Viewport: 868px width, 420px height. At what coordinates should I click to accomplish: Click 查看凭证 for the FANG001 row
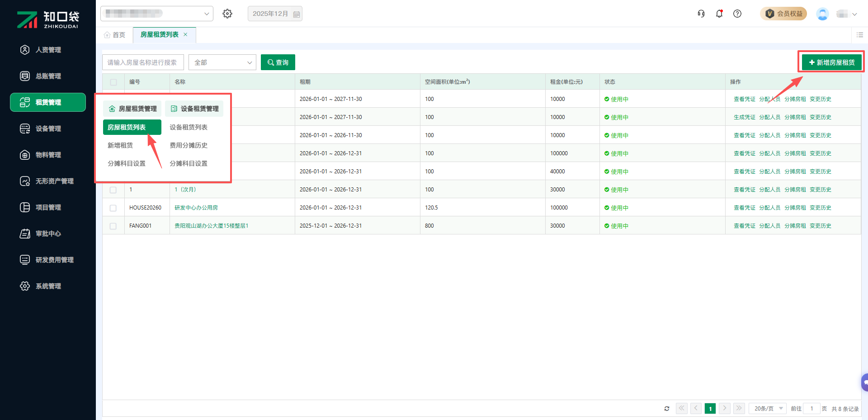coord(745,226)
